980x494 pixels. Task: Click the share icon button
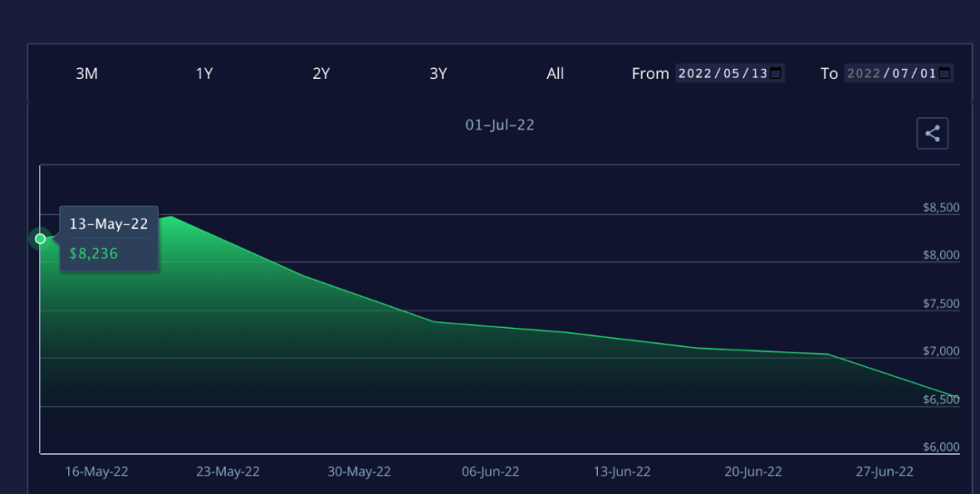[x=932, y=133]
